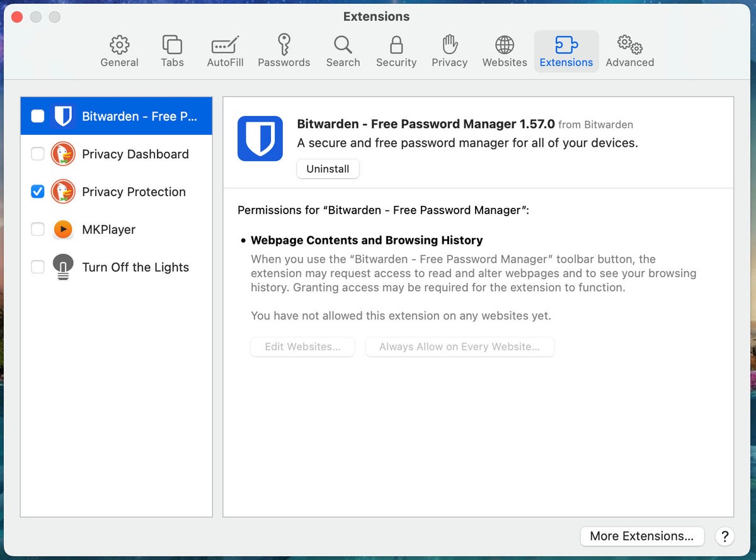Open the General preferences gear icon
756x560 pixels.
119,45
